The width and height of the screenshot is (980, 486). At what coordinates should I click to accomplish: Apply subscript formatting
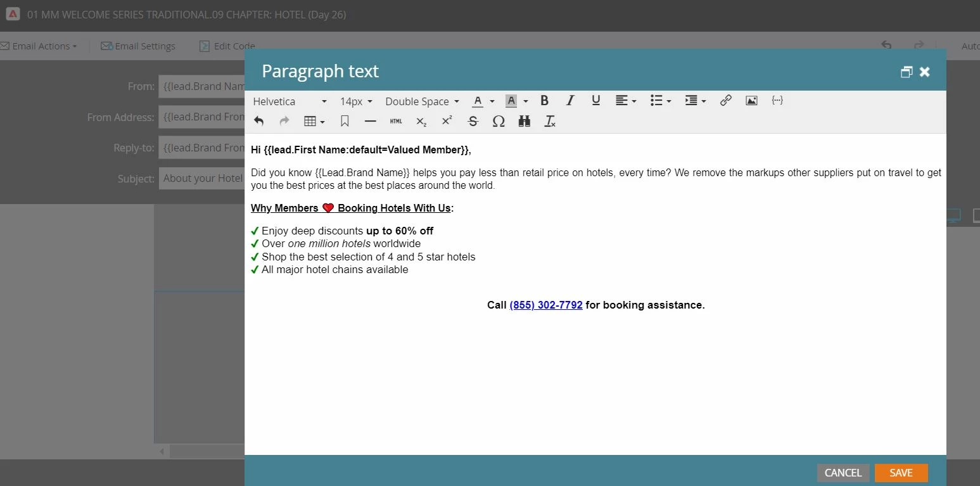[421, 121]
